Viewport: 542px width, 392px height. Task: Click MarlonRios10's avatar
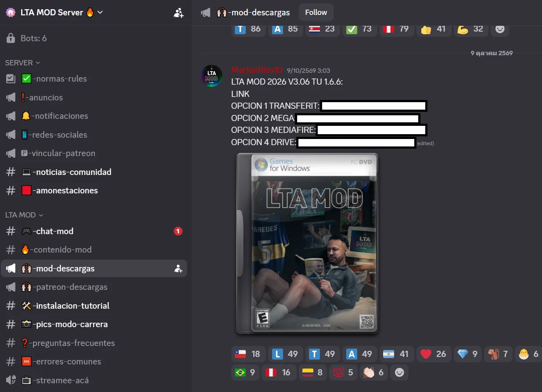point(212,75)
